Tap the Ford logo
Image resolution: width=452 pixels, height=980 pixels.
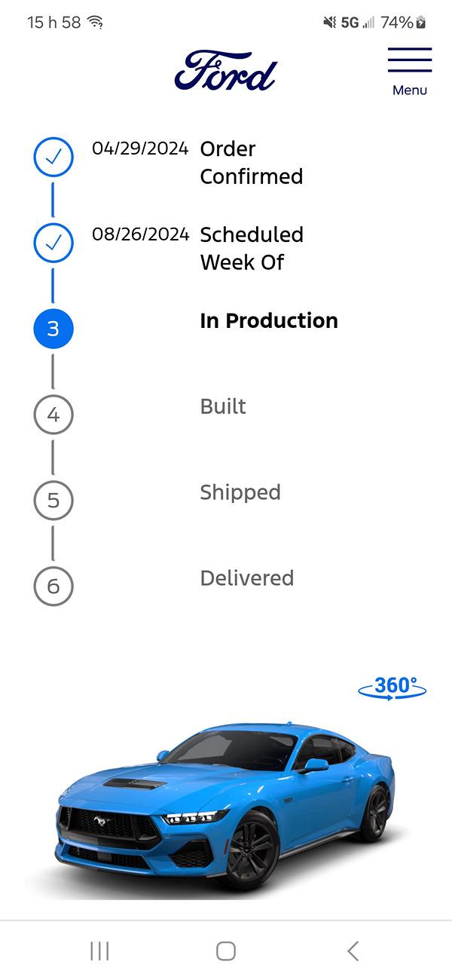pyautogui.click(x=226, y=71)
